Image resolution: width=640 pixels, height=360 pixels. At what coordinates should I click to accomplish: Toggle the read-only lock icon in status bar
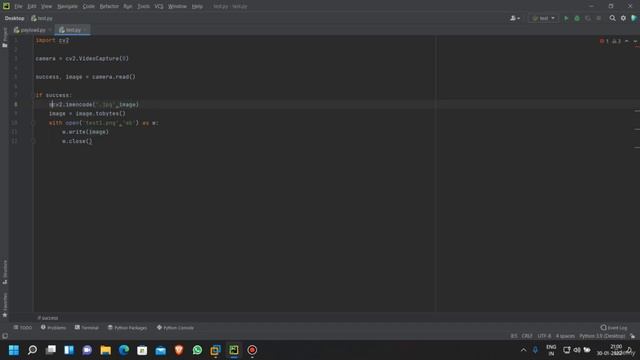point(632,336)
